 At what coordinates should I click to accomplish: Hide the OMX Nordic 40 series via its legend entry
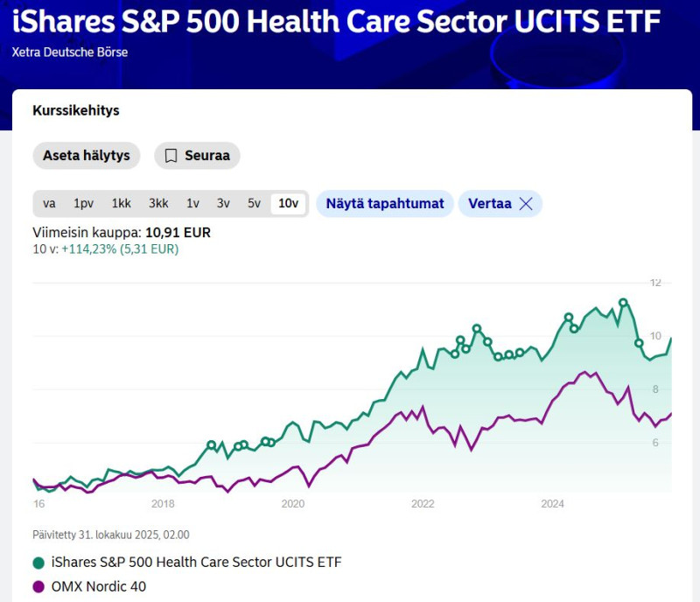click(x=99, y=587)
